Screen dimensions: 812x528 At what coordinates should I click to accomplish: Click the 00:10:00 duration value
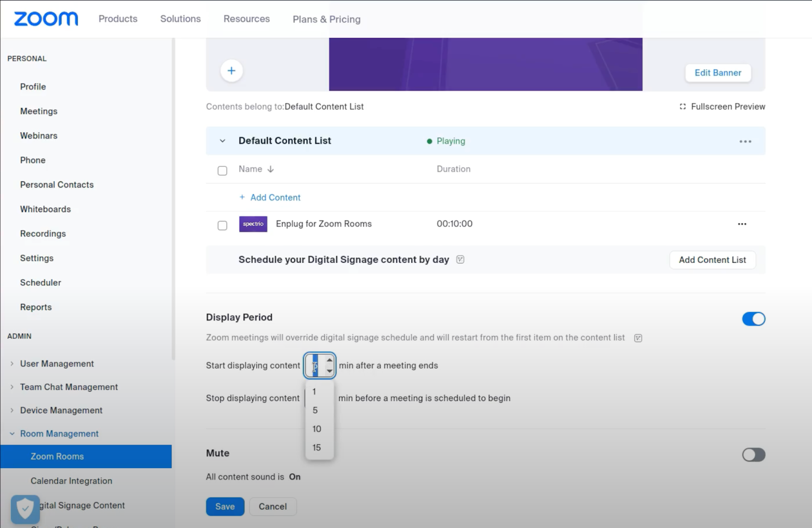point(455,224)
